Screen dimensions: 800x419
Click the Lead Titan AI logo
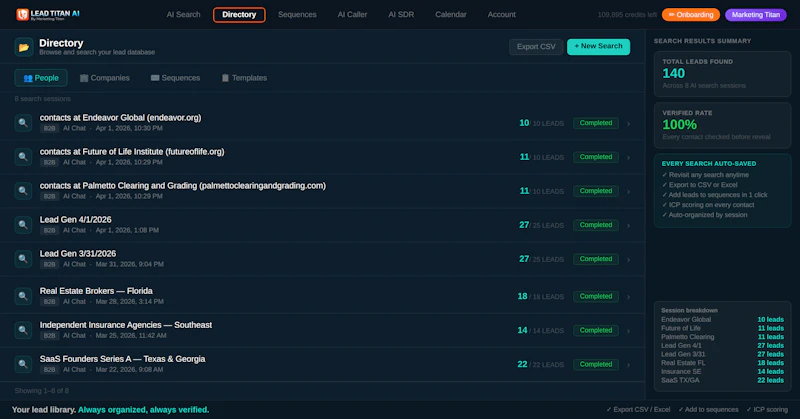[x=47, y=15]
